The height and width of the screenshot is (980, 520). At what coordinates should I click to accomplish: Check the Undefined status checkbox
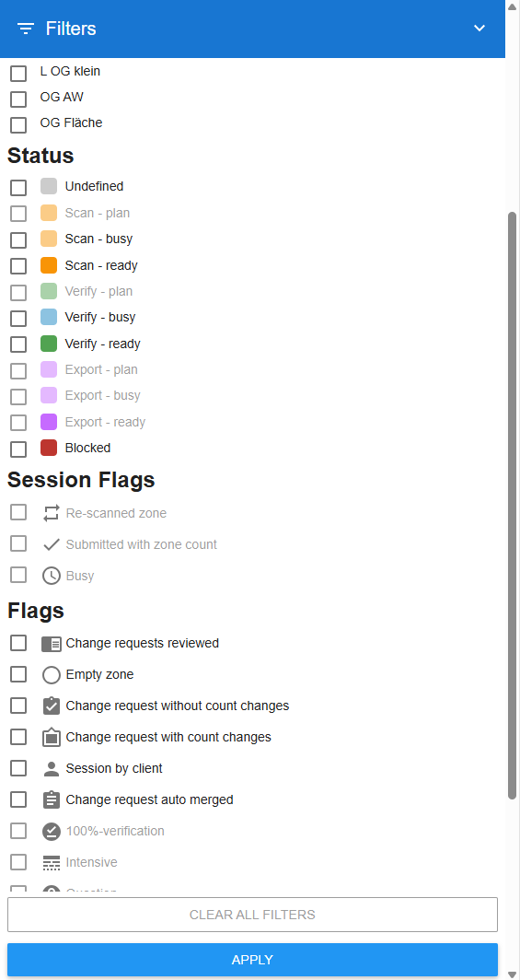tap(18, 187)
